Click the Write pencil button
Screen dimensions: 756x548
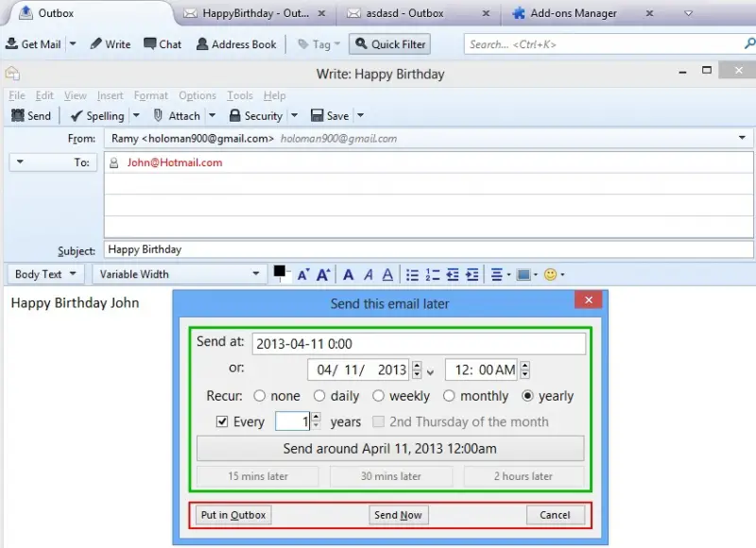111,44
